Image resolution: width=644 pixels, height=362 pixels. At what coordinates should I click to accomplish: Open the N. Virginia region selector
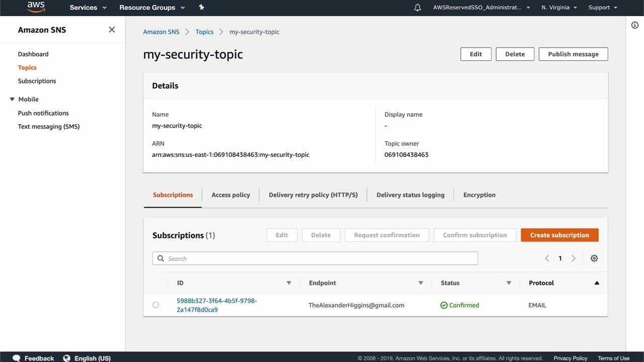[x=559, y=8]
